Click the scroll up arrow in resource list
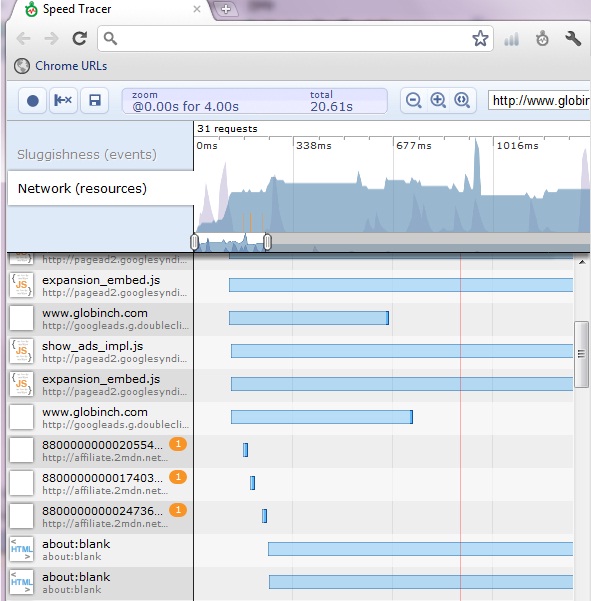Image resolution: width=591 pixels, height=601 pixels. click(582, 262)
